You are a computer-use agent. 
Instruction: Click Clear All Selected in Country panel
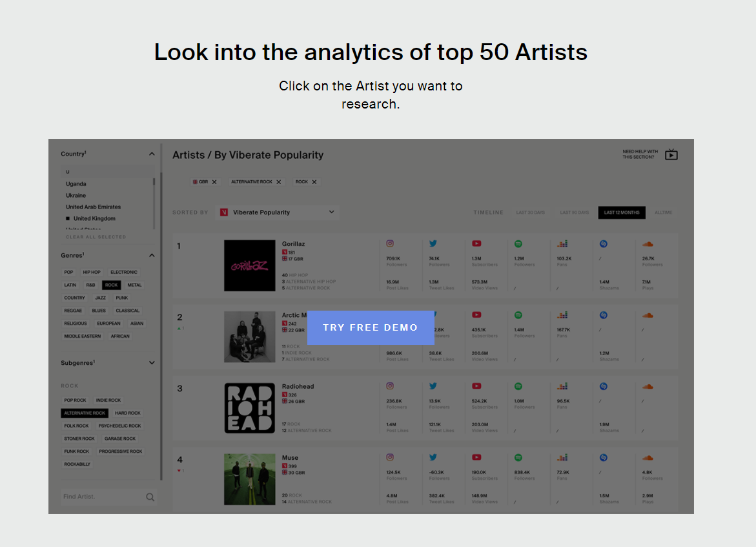96,237
